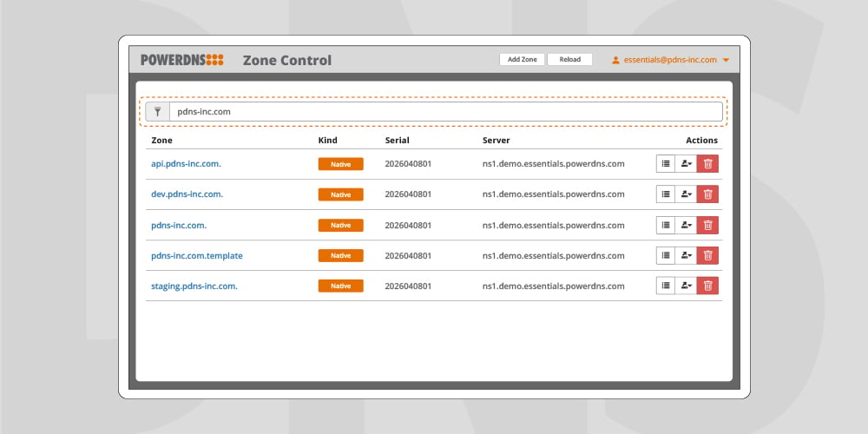Open the pdns-inc.com. zone link
Screen dimensions: 868x434
[179, 226]
